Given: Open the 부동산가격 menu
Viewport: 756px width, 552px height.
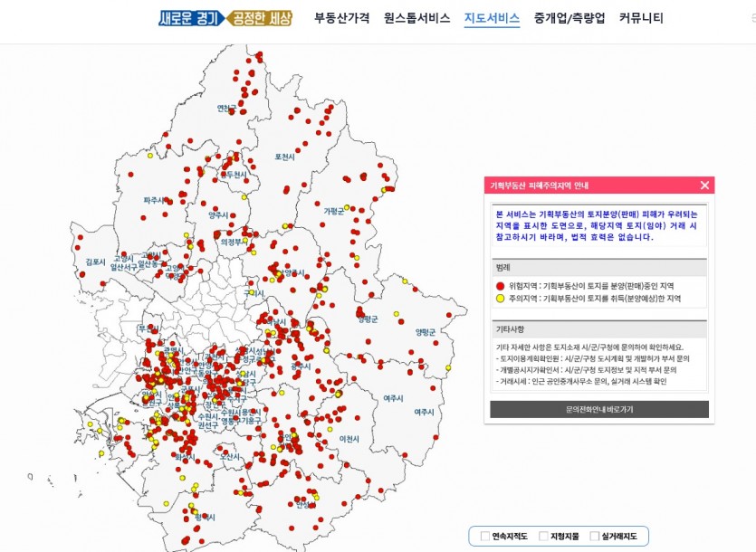Looking at the screenshot, I should pos(342,18).
